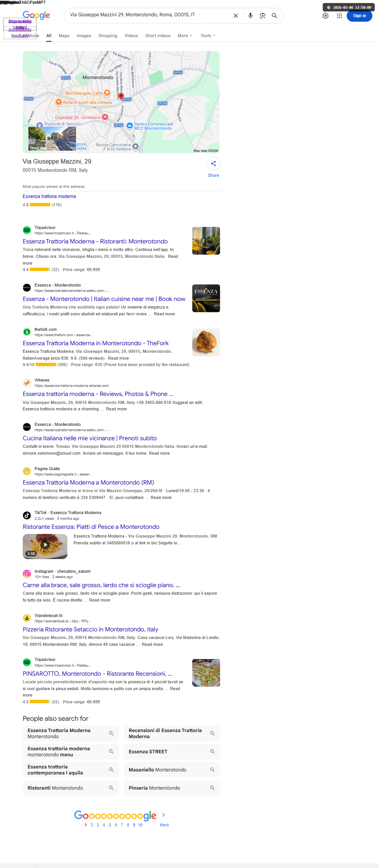Screen dimensions: 383x868
Task: Clear the search box text
Action: [x=235, y=16]
